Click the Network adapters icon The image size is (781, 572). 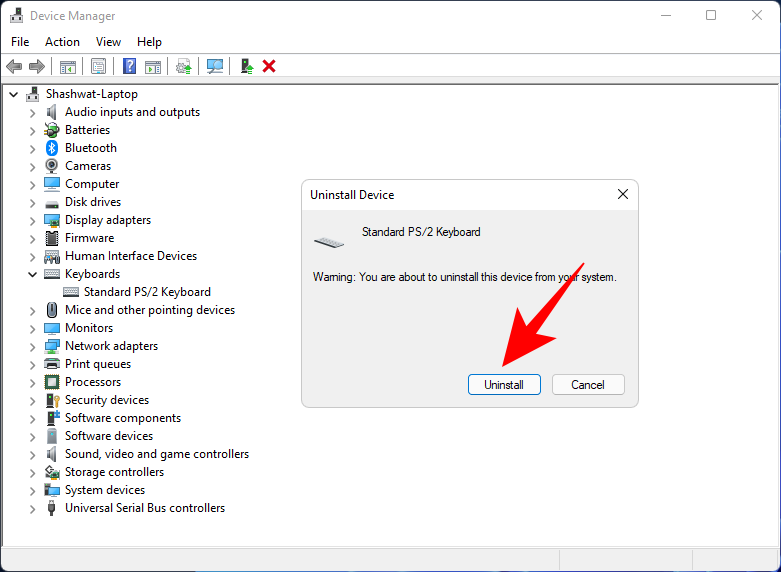click(52, 346)
